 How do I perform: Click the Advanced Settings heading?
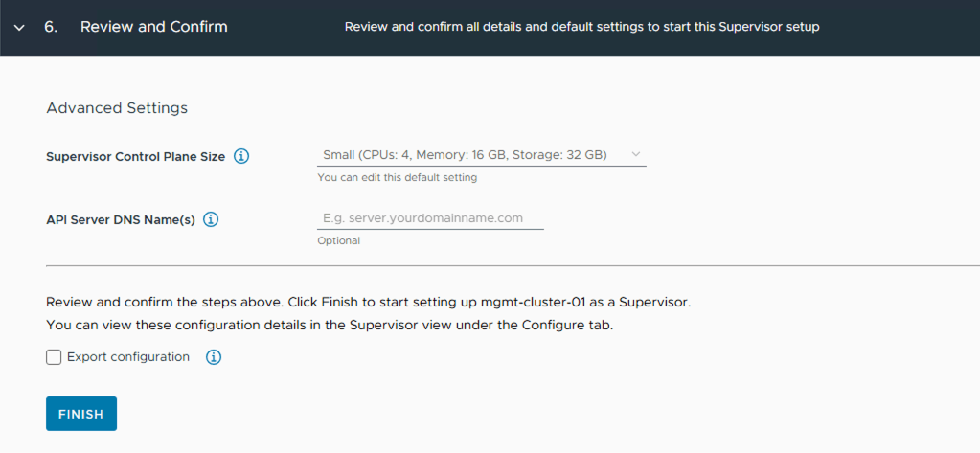(x=117, y=108)
